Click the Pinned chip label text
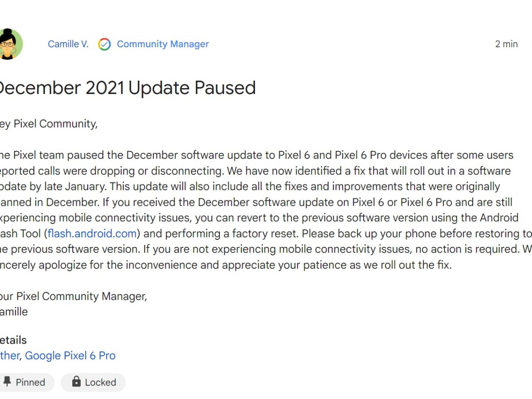Image resolution: width=532 pixels, height=399 pixels. pos(30,382)
